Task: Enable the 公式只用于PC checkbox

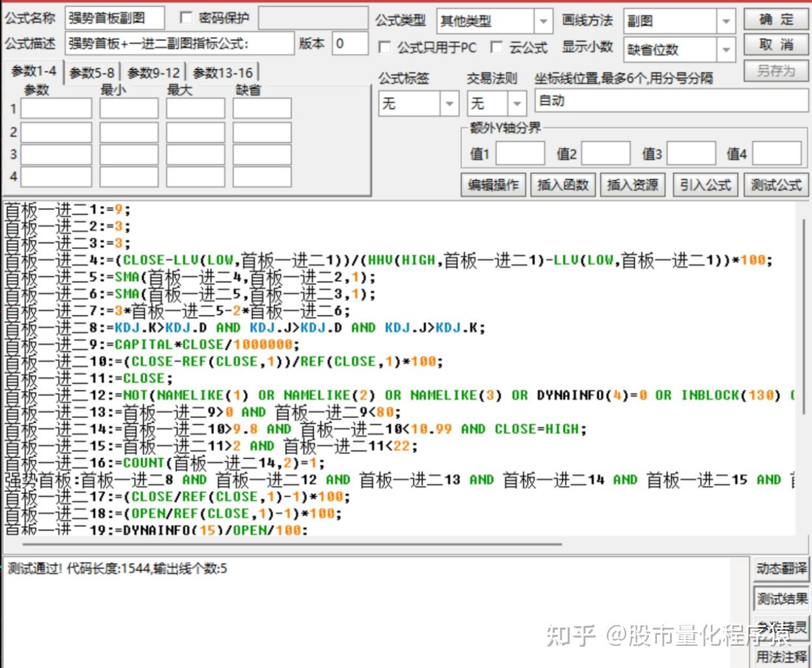Action: click(384, 47)
